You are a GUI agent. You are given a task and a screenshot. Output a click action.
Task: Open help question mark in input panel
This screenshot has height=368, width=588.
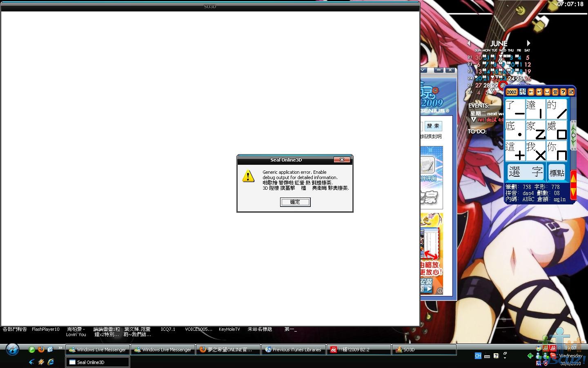pyautogui.click(x=563, y=92)
